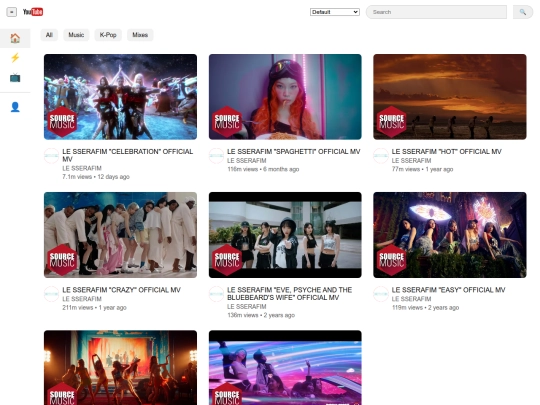Click LE SSERAFIM channel name under CRAZY
The image size is (540, 405).
[82, 299]
